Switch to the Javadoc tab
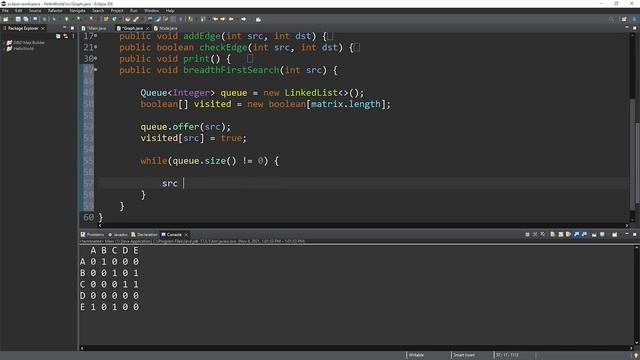Screen dimensions: 640x360 pyautogui.click(x=118, y=235)
